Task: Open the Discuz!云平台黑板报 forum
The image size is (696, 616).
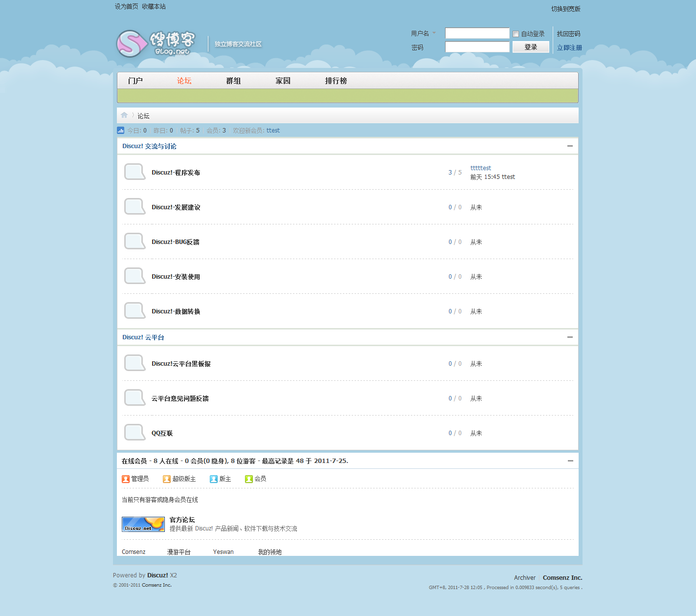Action: tap(181, 364)
